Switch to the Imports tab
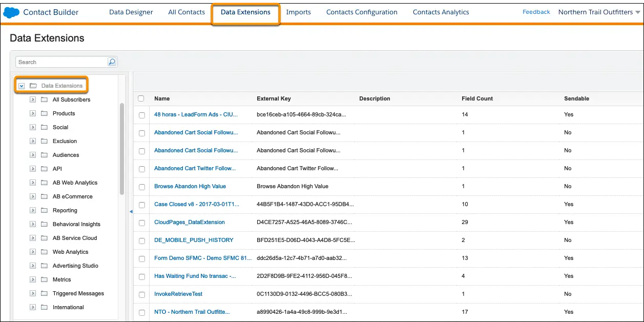This screenshot has height=322, width=644. coord(298,12)
